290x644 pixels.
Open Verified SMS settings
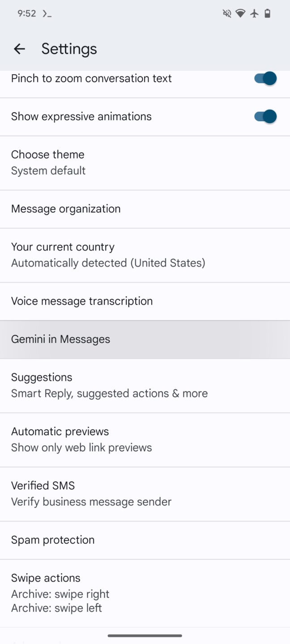tap(145, 493)
